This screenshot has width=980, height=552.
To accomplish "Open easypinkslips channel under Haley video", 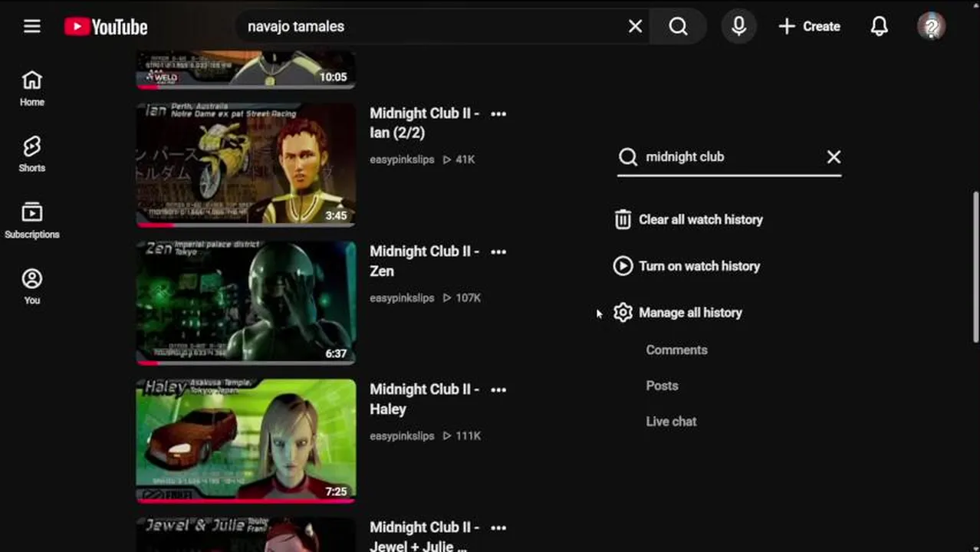I will (402, 435).
